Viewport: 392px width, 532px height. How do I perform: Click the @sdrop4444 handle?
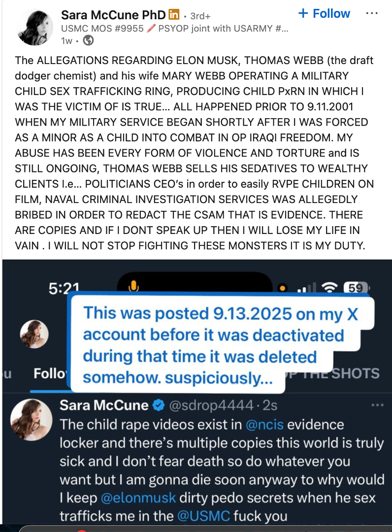click(x=211, y=405)
